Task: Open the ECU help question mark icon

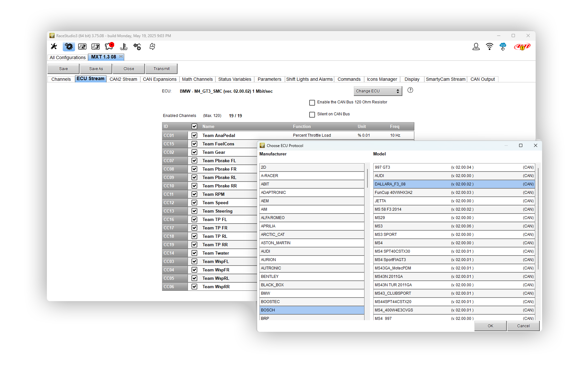Action: point(410,90)
